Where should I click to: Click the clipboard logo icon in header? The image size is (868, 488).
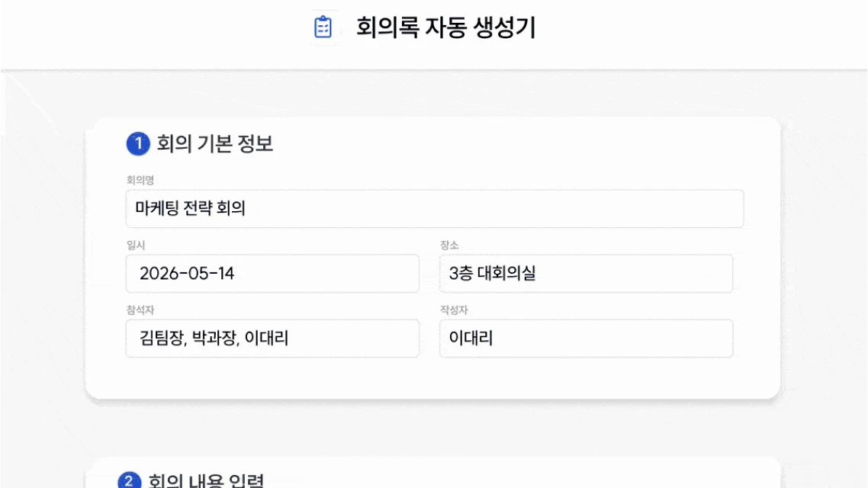tap(323, 27)
